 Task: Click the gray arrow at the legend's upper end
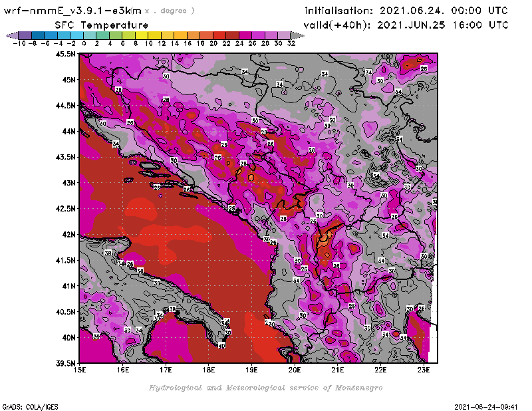pyautogui.click(x=297, y=36)
